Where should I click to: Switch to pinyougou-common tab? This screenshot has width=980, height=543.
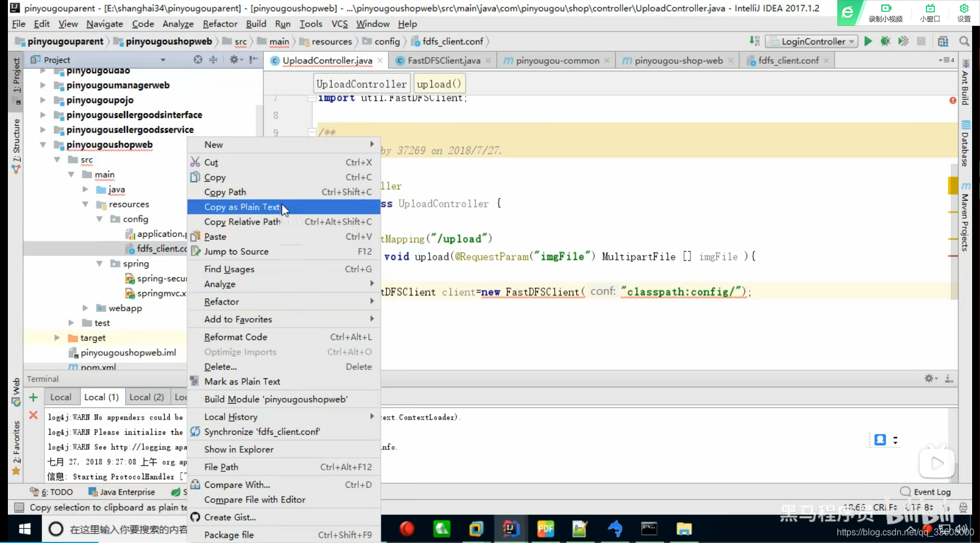[x=557, y=60]
